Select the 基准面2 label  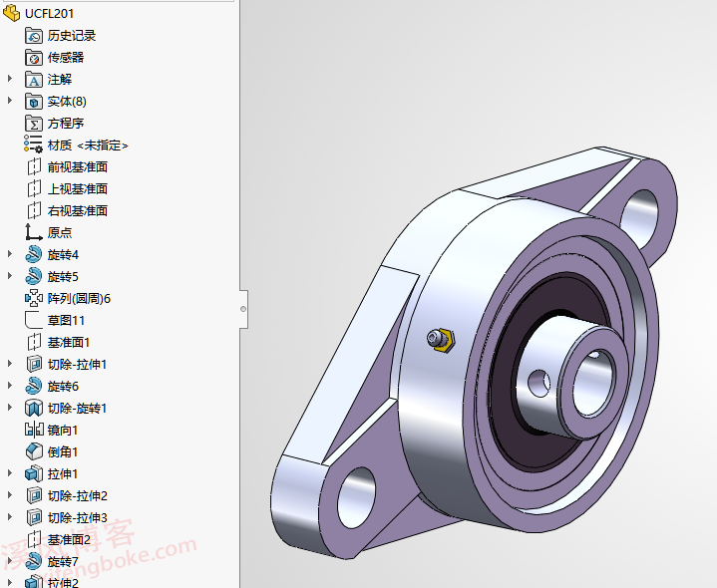coord(69,539)
